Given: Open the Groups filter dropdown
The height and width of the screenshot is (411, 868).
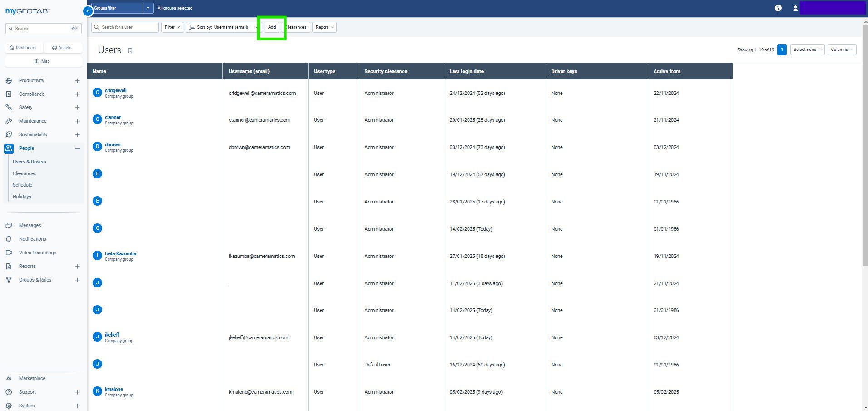Looking at the screenshot, I should pyautogui.click(x=148, y=8).
